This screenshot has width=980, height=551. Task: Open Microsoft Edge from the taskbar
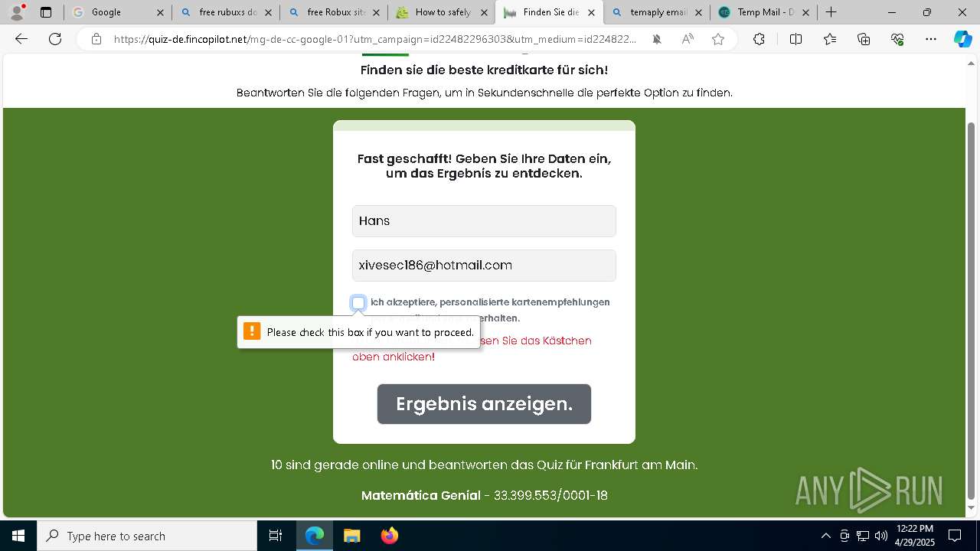(x=315, y=536)
